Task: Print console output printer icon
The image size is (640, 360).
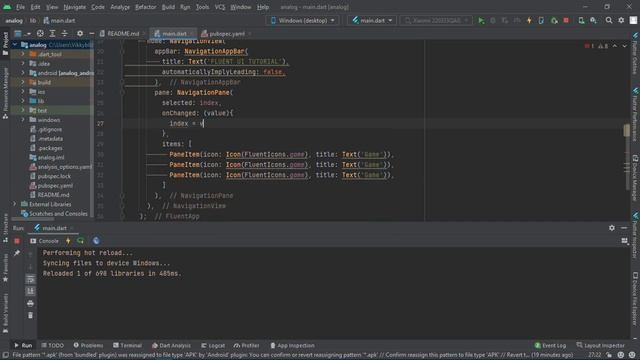Action: tap(30, 303)
